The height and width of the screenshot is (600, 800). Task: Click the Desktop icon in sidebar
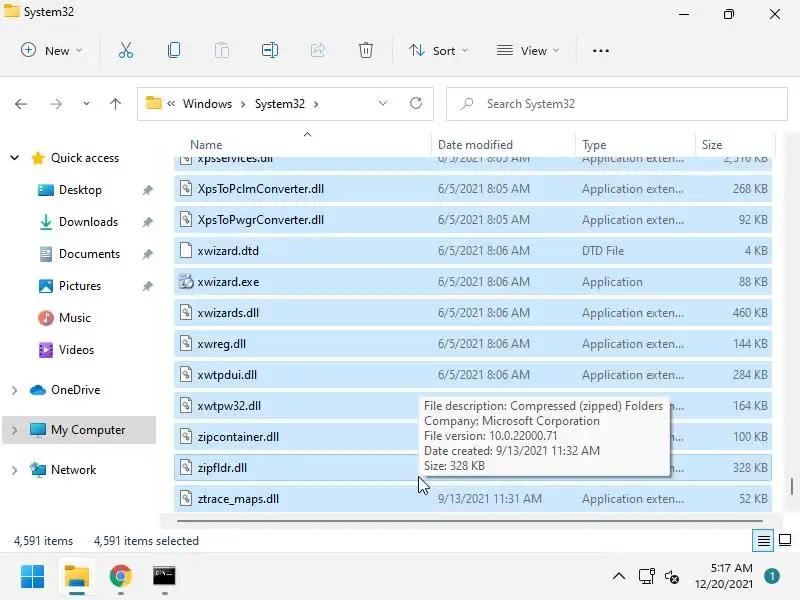[x=46, y=190]
